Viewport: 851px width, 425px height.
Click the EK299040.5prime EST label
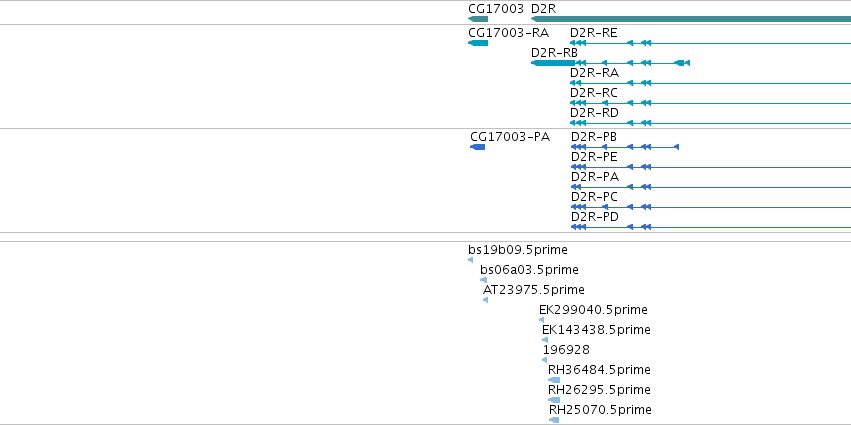(593, 310)
